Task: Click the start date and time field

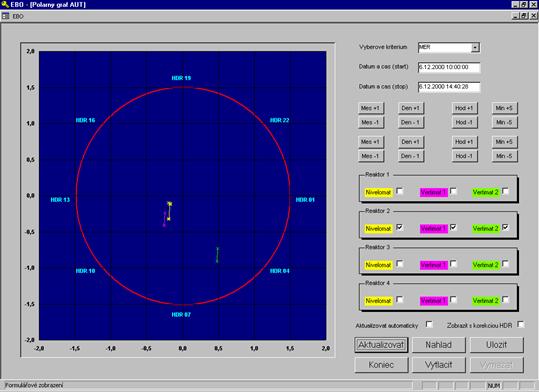Action: (449, 67)
